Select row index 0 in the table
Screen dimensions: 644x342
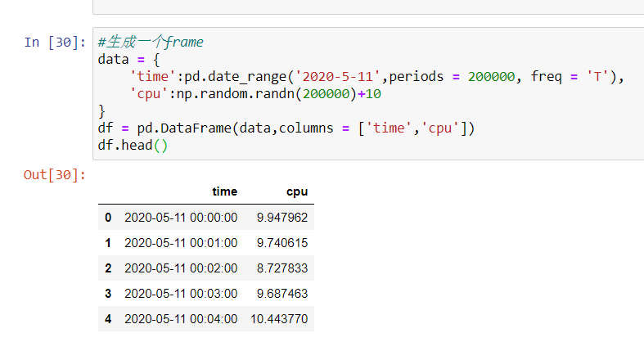[x=108, y=218]
